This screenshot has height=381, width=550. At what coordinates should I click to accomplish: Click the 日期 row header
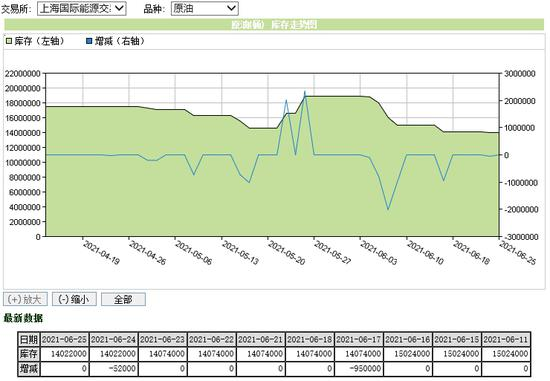pyautogui.click(x=29, y=339)
